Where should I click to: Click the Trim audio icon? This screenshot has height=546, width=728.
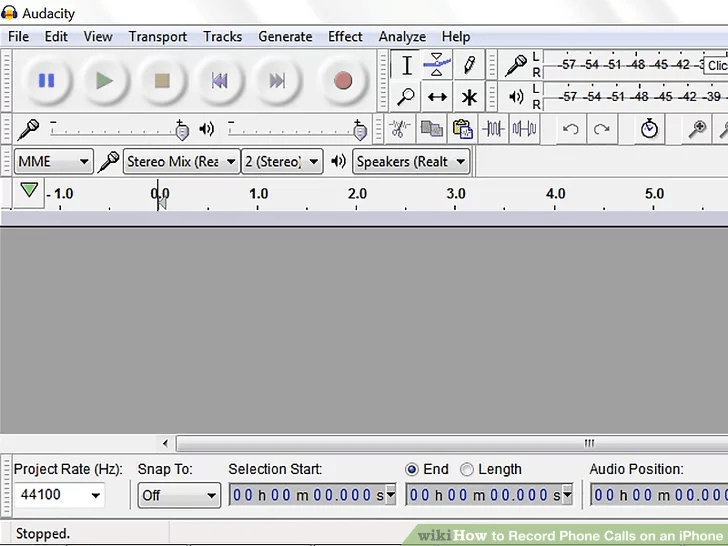(x=493, y=129)
